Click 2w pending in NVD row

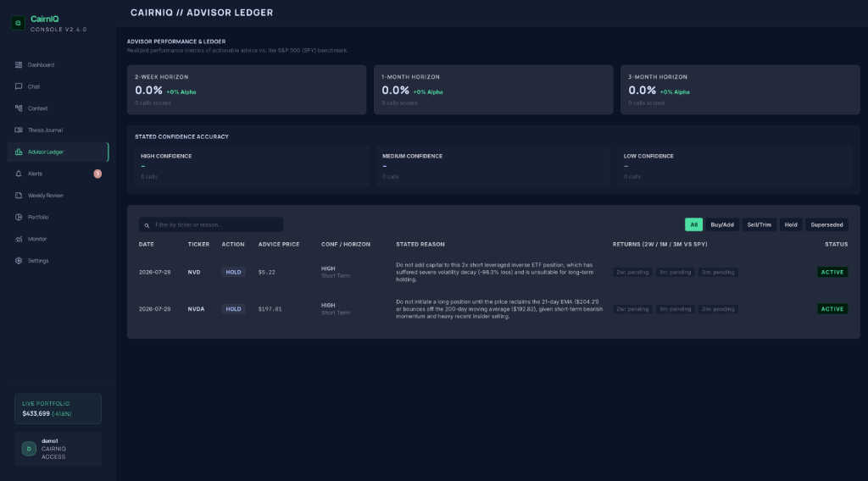pos(632,272)
